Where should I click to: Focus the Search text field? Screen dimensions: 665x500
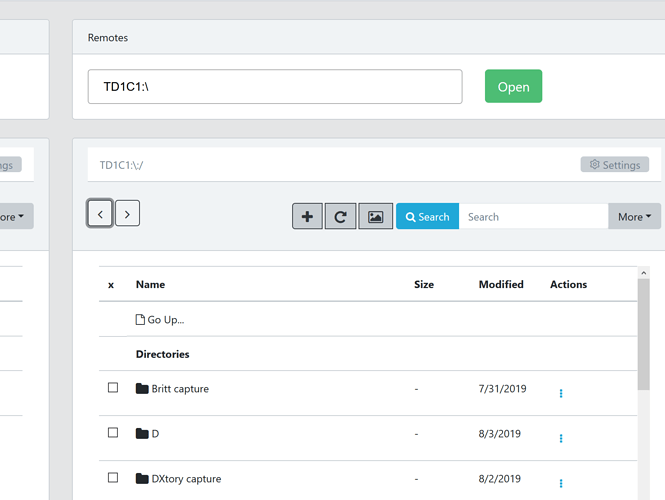[534, 216]
